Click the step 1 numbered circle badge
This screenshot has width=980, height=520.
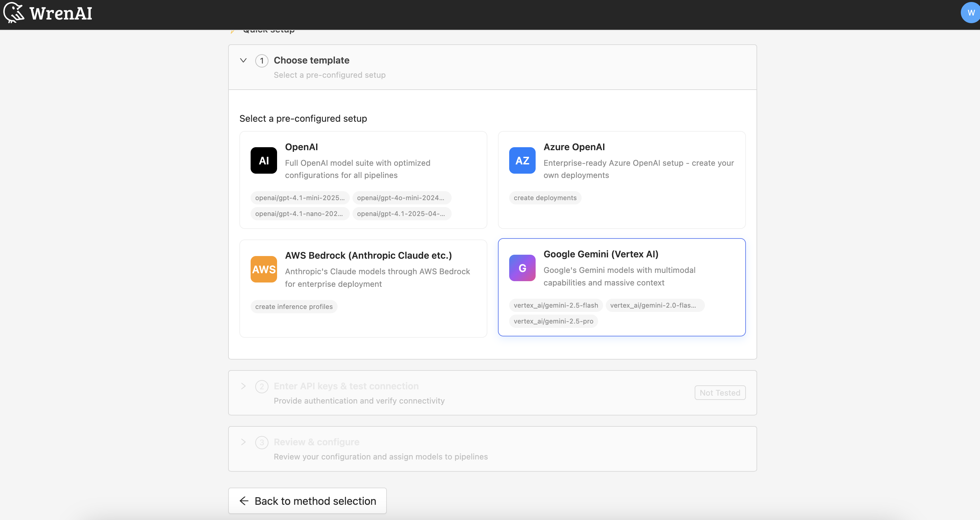pyautogui.click(x=262, y=61)
